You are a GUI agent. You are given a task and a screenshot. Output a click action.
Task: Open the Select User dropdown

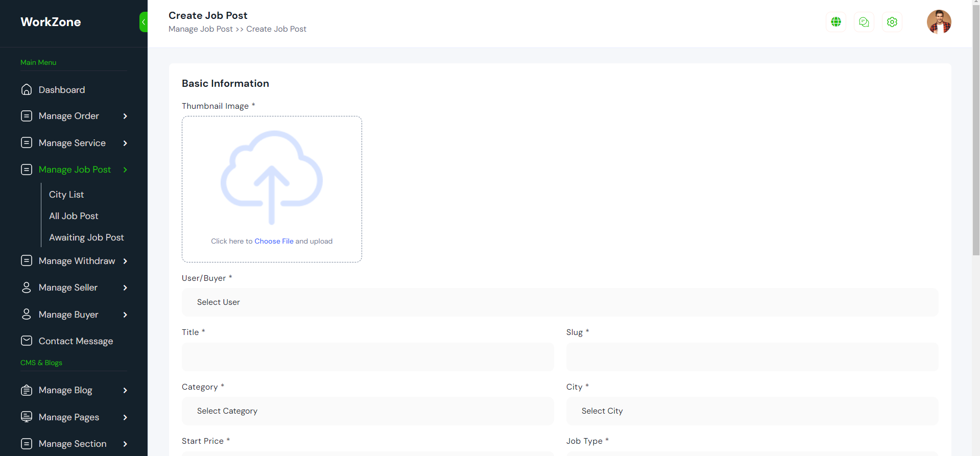coord(560,302)
